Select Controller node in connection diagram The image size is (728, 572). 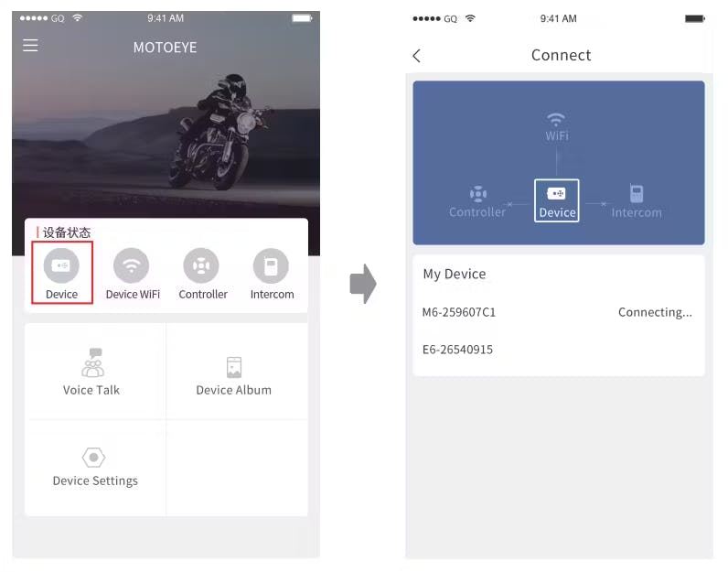tap(477, 201)
